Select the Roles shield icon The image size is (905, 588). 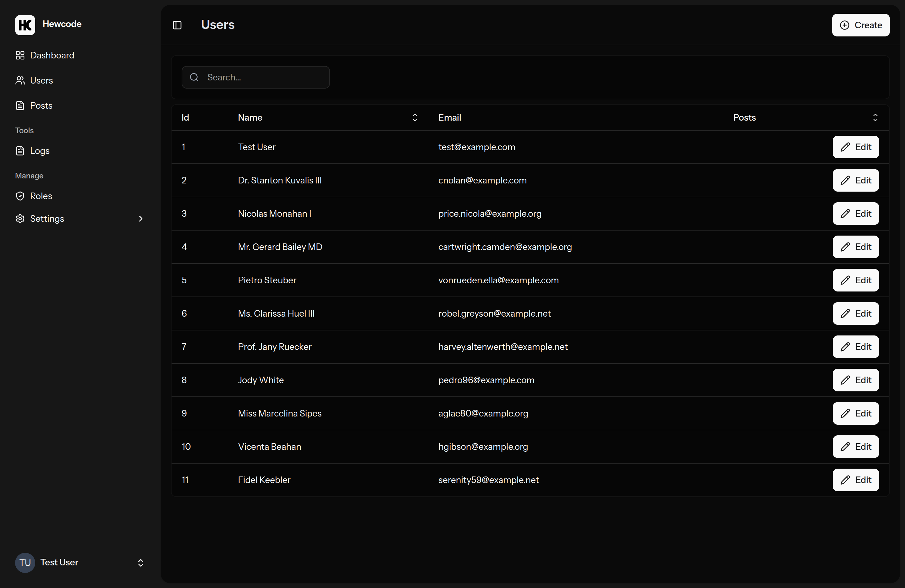[20, 196]
